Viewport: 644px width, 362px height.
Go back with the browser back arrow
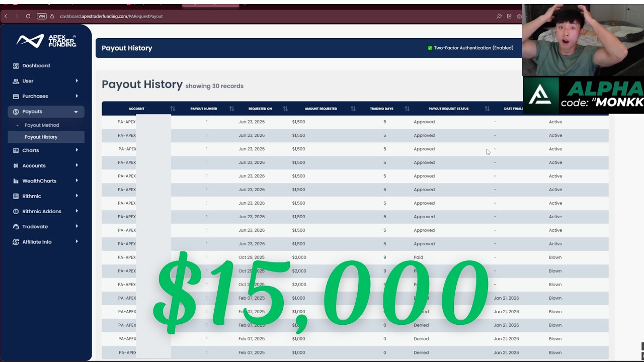pos(6,16)
